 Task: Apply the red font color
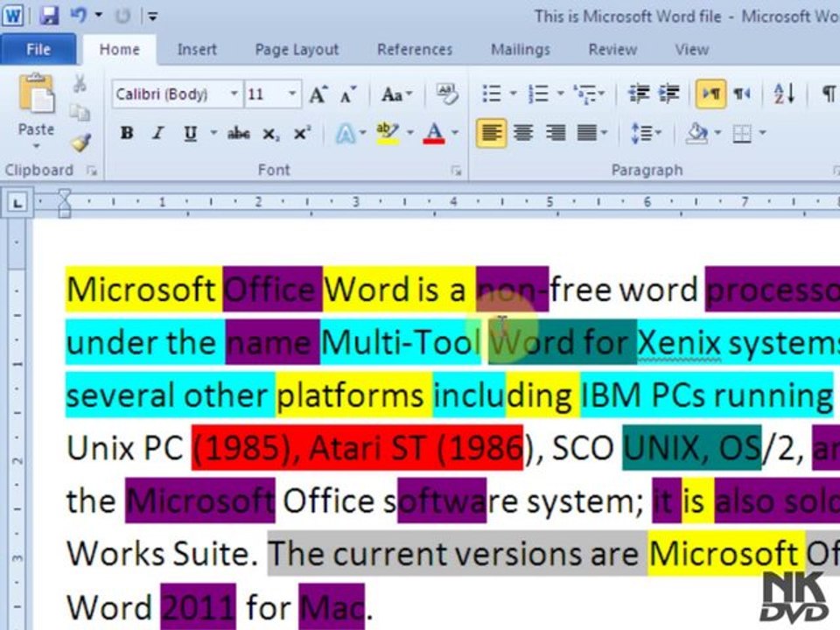pos(434,133)
